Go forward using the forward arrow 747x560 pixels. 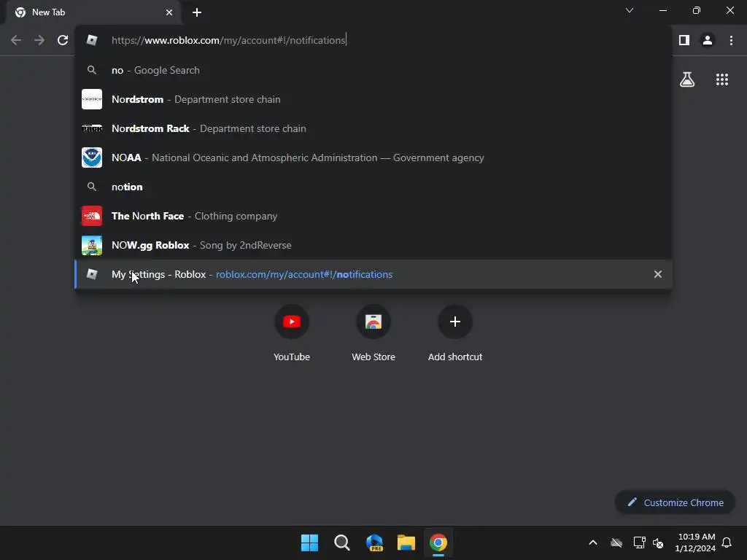tap(39, 40)
